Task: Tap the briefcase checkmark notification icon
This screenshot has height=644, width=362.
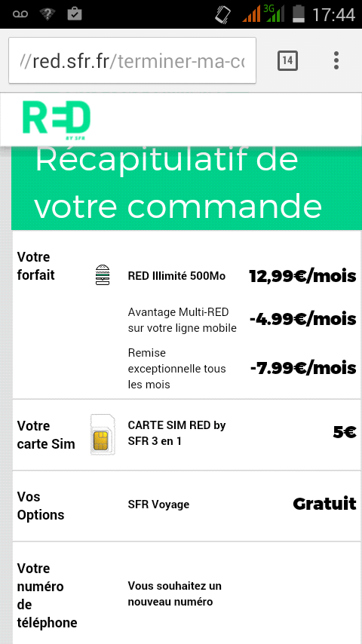Action: [75, 14]
